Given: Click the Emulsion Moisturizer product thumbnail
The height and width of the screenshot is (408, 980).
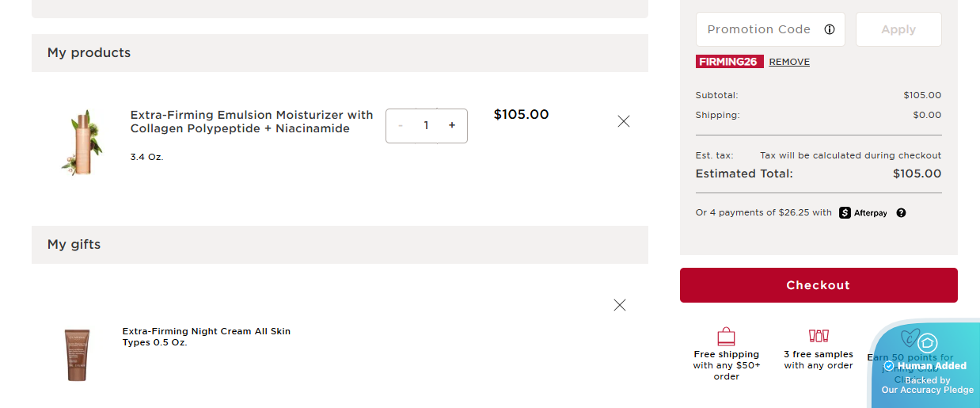Looking at the screenshot, I should pos(82,143).
